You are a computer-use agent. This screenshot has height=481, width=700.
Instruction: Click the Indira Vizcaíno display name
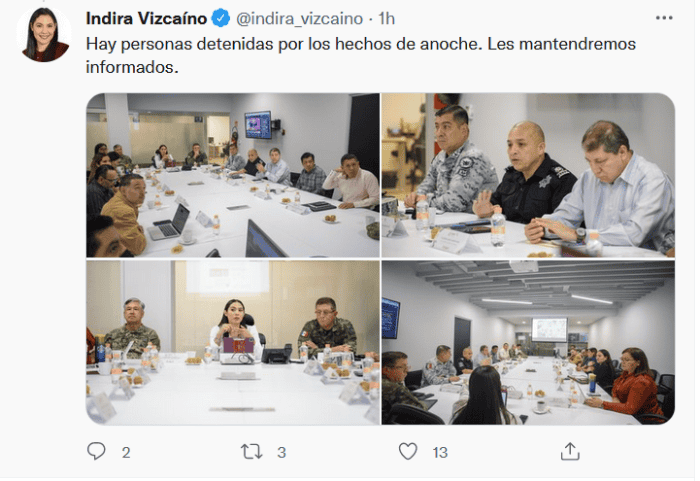(146, 19)
